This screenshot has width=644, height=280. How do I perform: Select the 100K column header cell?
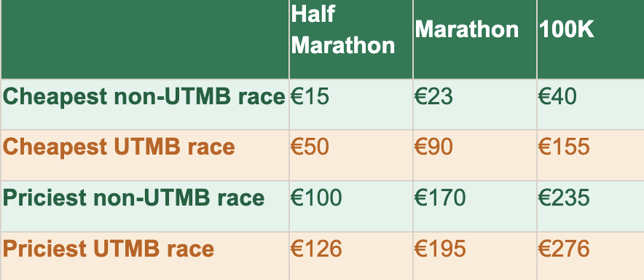click(x=591, y=39)
